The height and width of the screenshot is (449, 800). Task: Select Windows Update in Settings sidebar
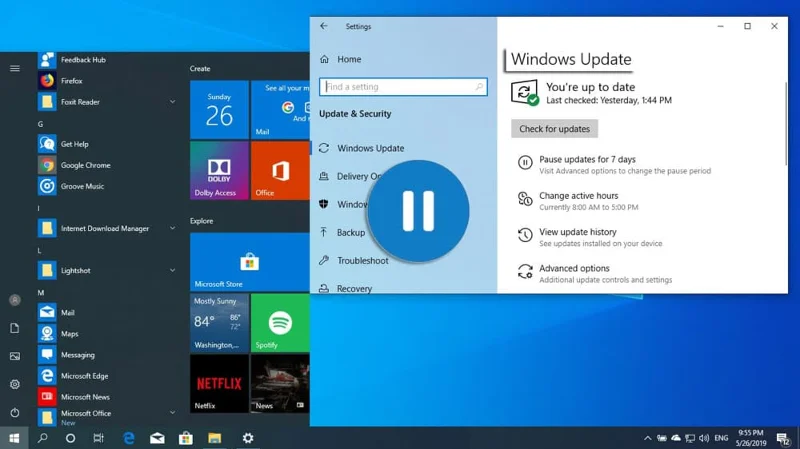(362, 148)
